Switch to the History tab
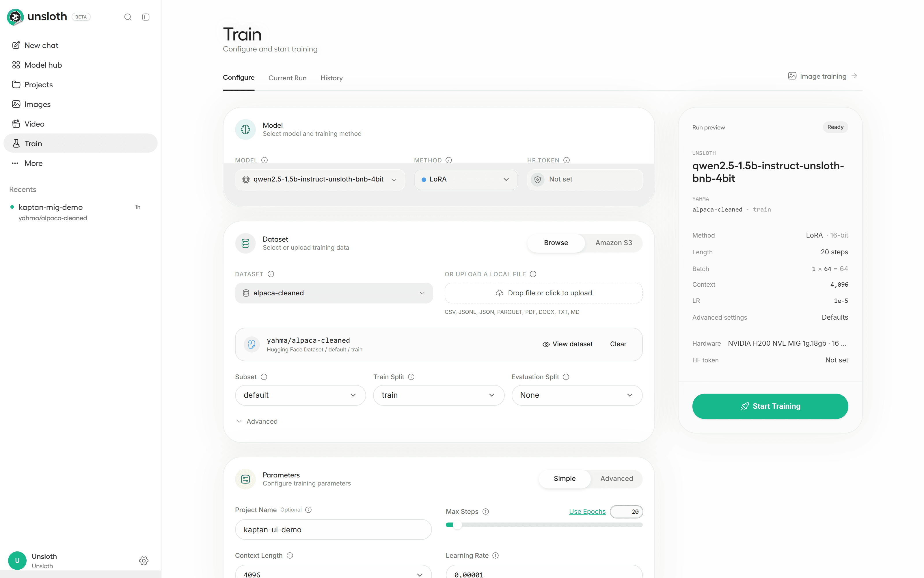This screenshot has width=924, height=578. 331,78
